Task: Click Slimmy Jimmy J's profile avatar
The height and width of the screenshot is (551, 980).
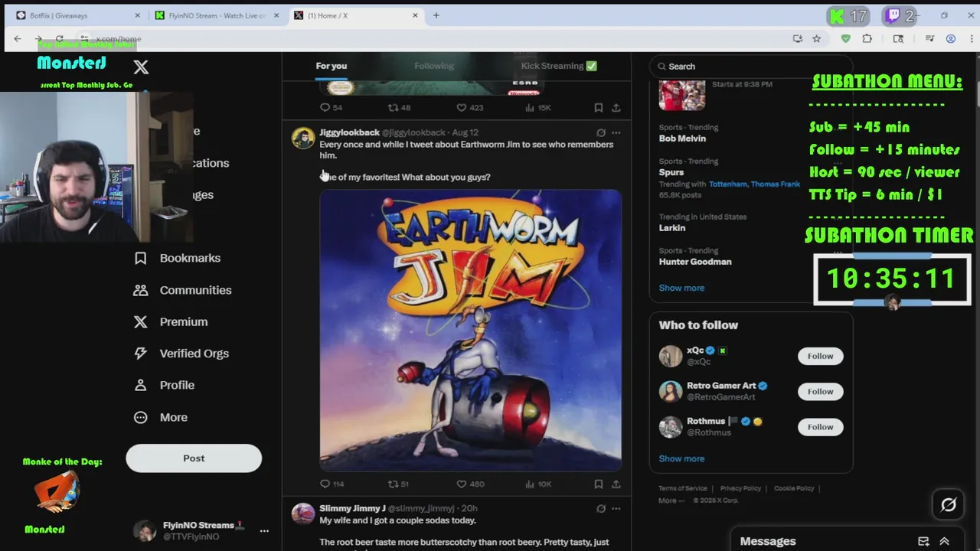Action: point(303,514)
